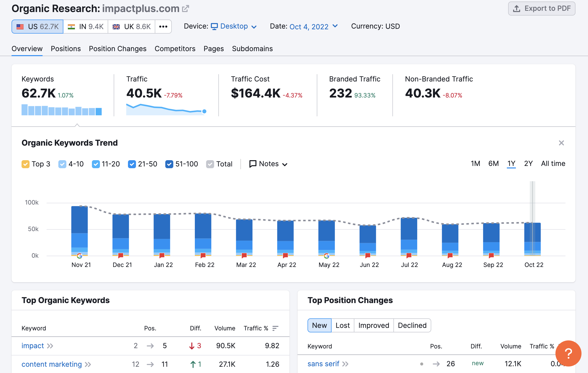This screenshot has width=588, height=373.
Task: Click the Oct 22 bar in chart
Action: coord(532,239)
